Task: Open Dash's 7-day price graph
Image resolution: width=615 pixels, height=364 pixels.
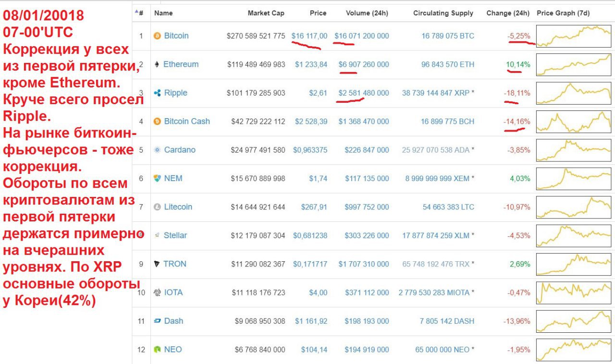Action: (574, 321)
